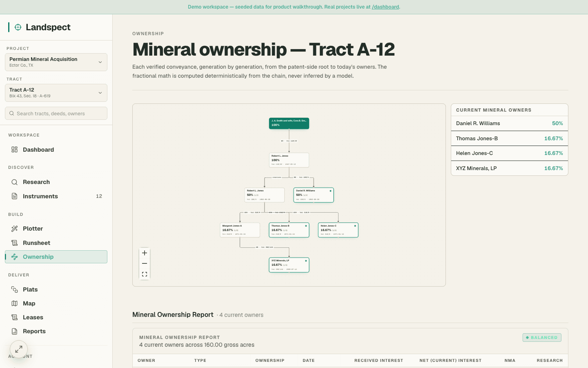This screenshot has width=588, height=368.
Task: Click the WD Vol 380/144 edge label
Action: point(265,247)
